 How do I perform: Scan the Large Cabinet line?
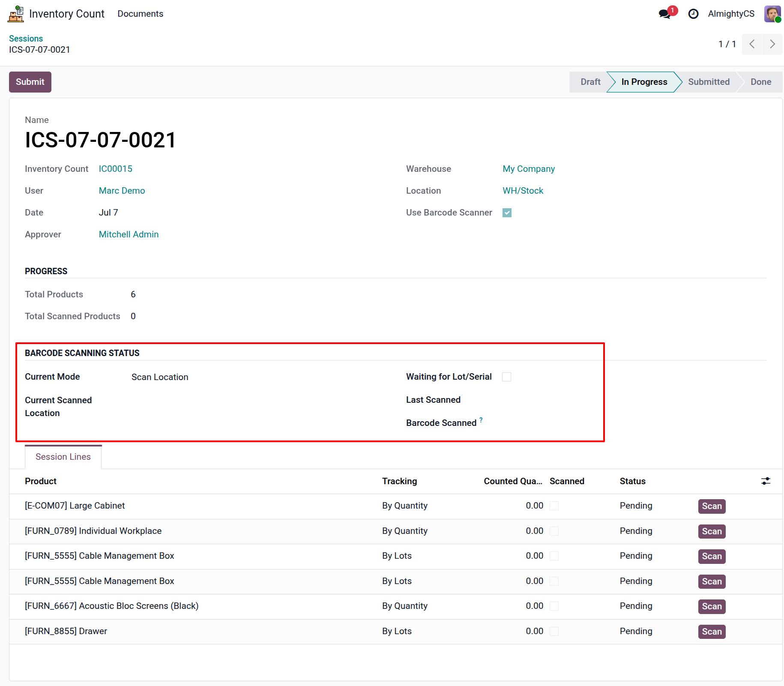(x=712, y=506)
